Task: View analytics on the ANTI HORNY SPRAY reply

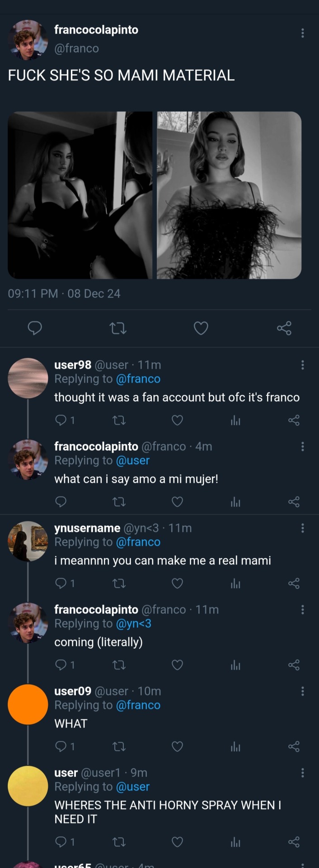Action: click(235, 842)
